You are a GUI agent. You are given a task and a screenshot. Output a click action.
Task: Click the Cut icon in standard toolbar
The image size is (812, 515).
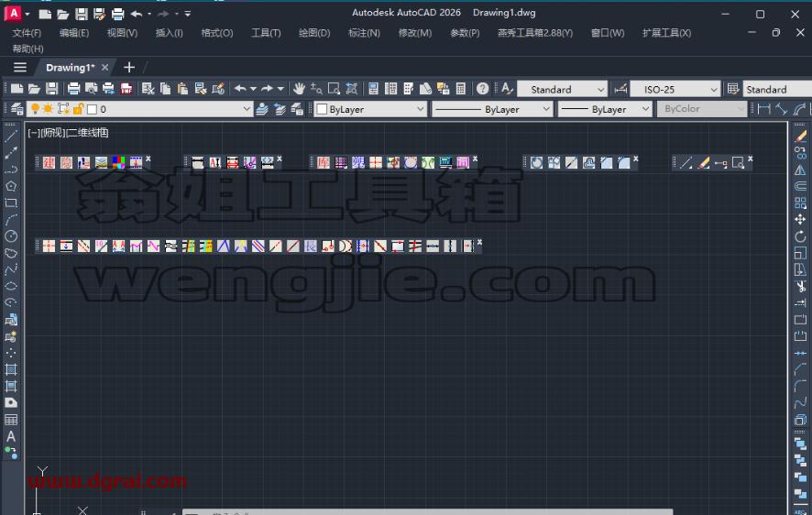[148, 89]
